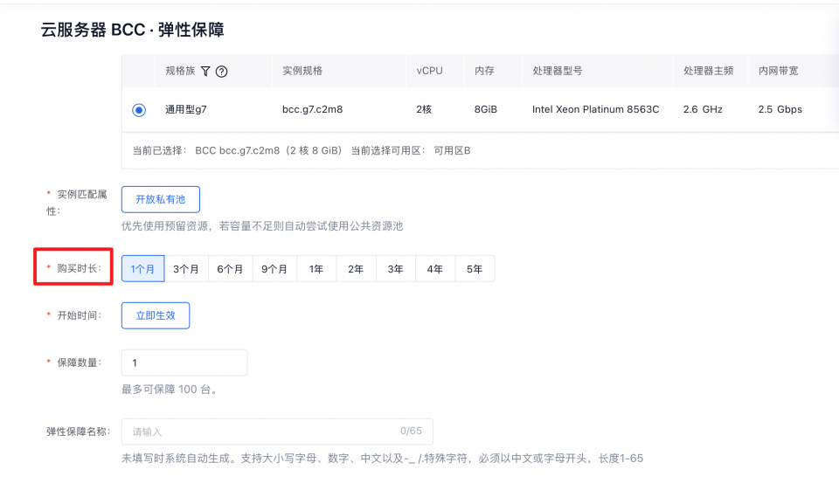Click the 弹性保障名称 field label
This screenshot has height=504, width=839.
(x=78, y=432)
